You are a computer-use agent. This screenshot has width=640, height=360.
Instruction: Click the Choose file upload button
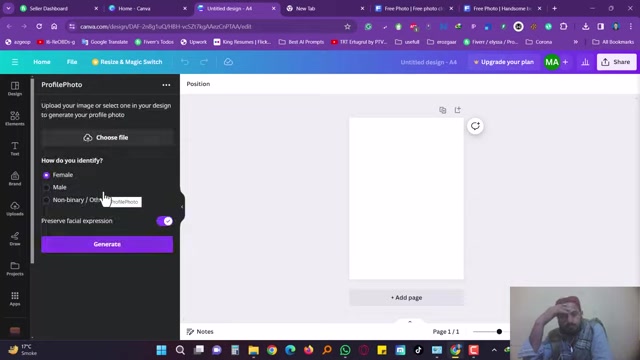point(107,138)
